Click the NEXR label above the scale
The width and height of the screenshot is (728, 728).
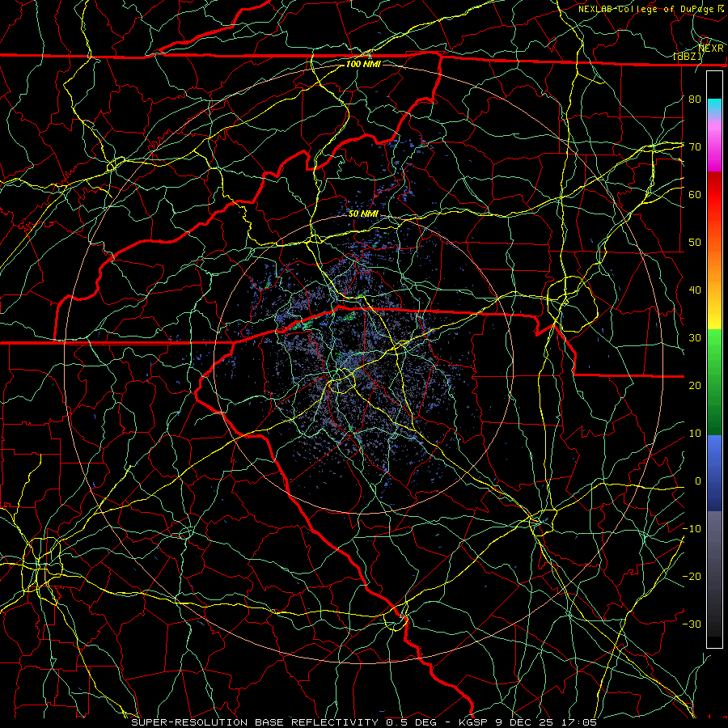click(711, 49)
